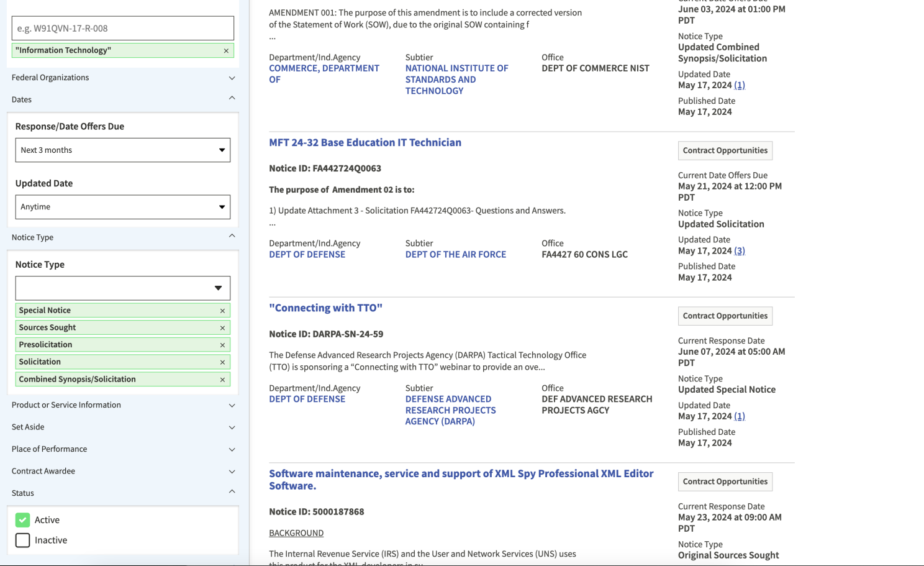Open update history (3) for MFT 24-32
The image size is (924, 566).
tap(740, 251)
